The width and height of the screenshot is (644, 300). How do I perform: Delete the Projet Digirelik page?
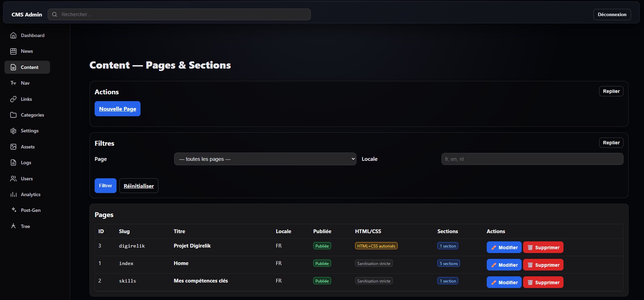point(543,247)
